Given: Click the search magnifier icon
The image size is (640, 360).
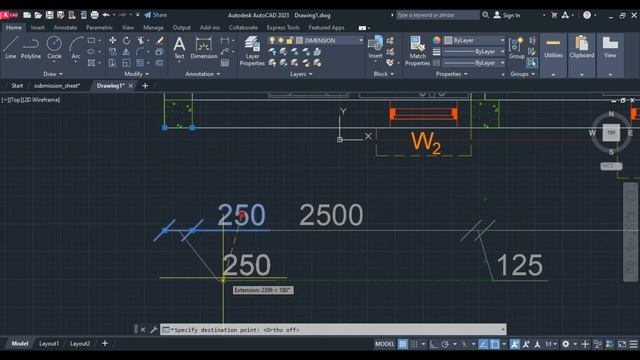Looking at the screenshot, I should (485, 15).
